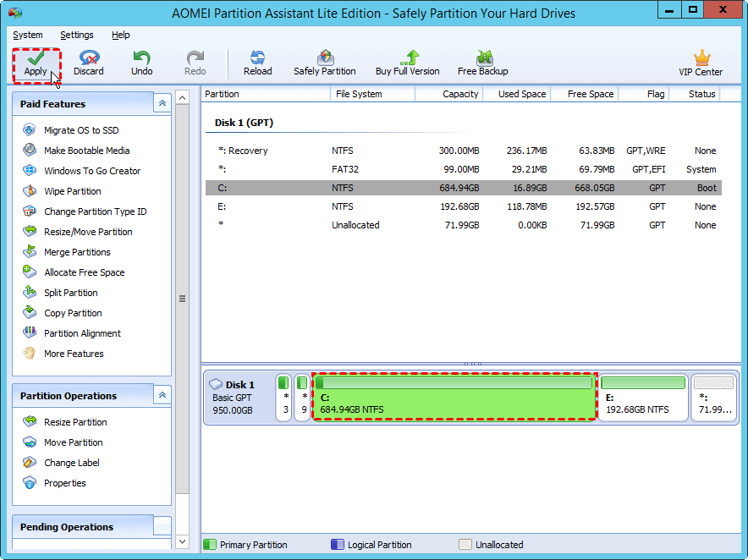Open the Merge Partitions feature
The image size is (748, 560).
(66, 252)
